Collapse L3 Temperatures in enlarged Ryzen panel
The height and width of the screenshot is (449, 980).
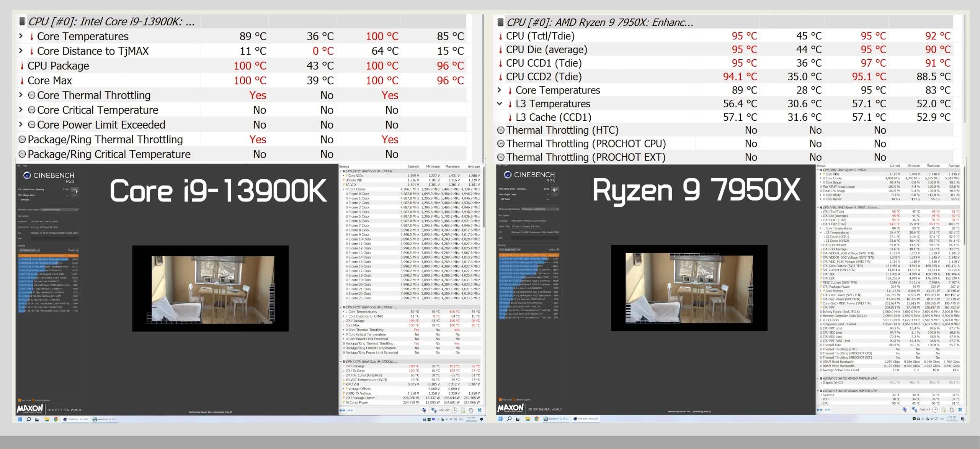click(x=499, y=103)
